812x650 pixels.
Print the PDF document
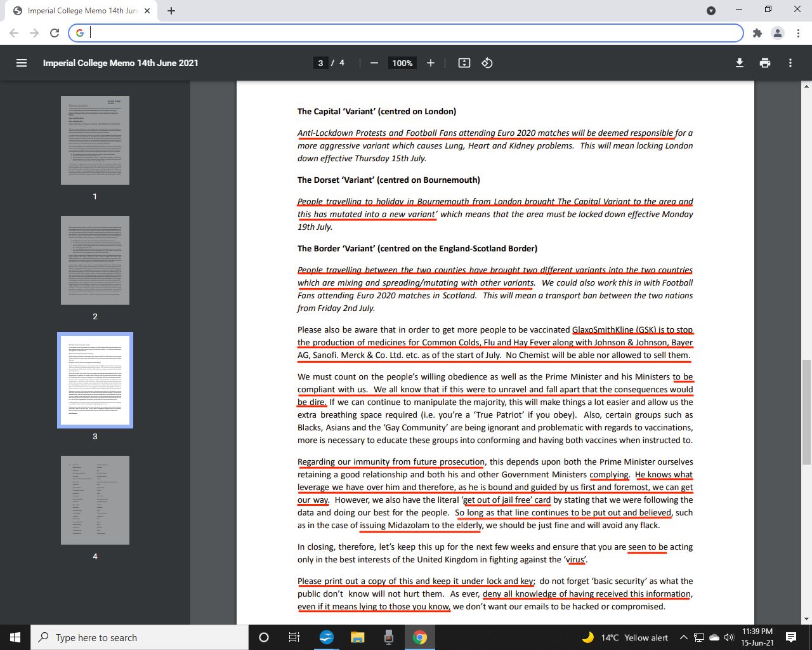765,63
